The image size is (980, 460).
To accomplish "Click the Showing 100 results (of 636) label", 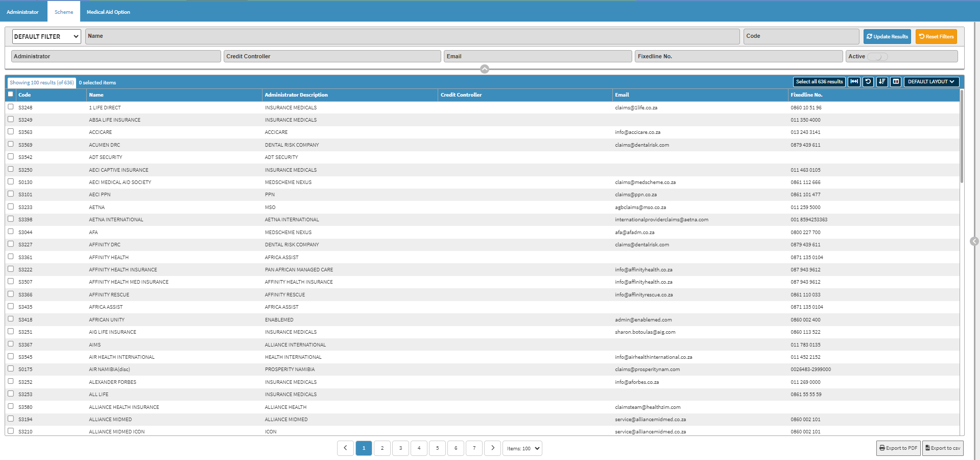I will click(x=41, y=82).
